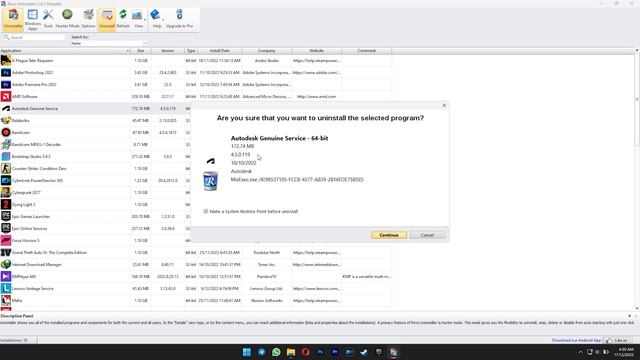
Task: Select KMPlayer 64X icon
Action: click(6, 276)
